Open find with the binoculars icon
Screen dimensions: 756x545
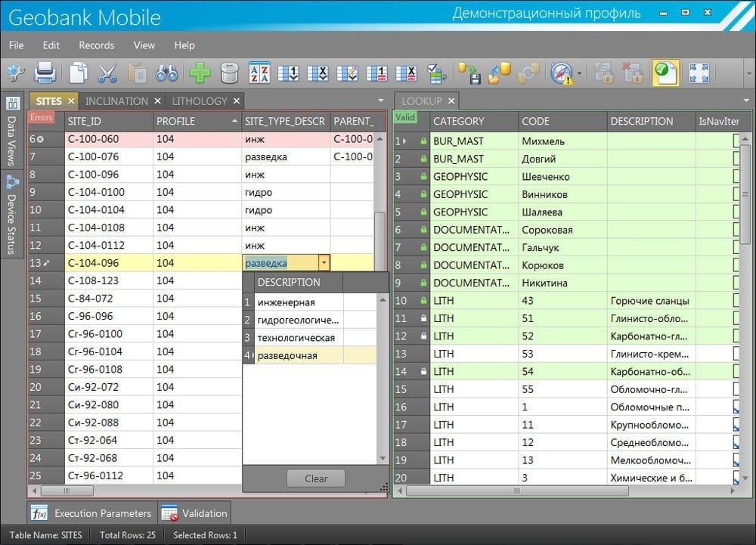[166, 73]
